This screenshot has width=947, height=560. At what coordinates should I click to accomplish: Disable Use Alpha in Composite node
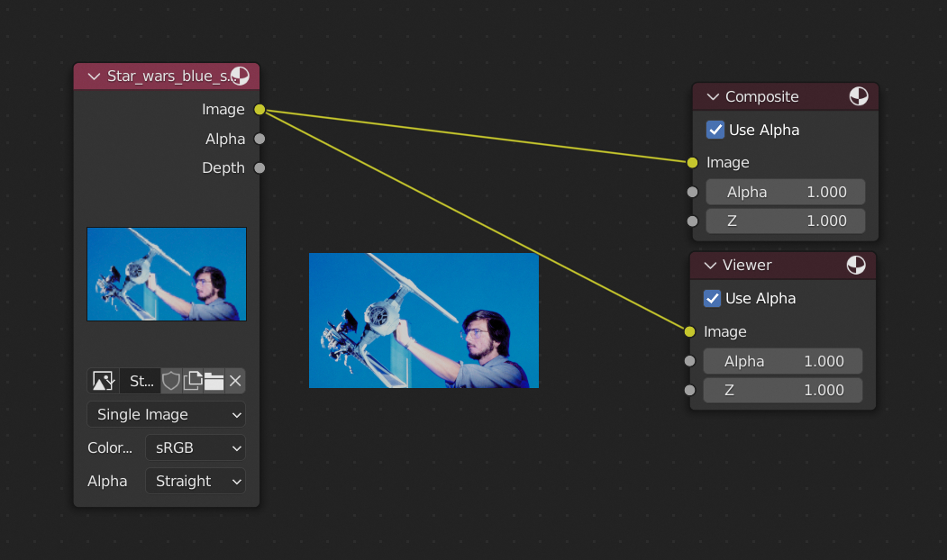(715, 130)
